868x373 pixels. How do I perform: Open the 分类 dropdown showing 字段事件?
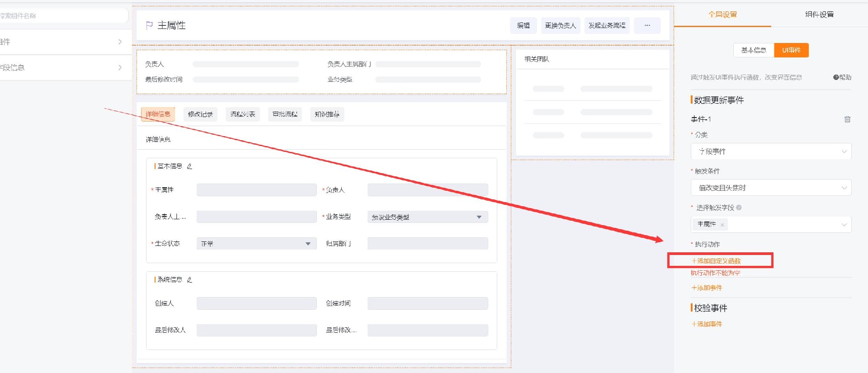pos(771,151)
